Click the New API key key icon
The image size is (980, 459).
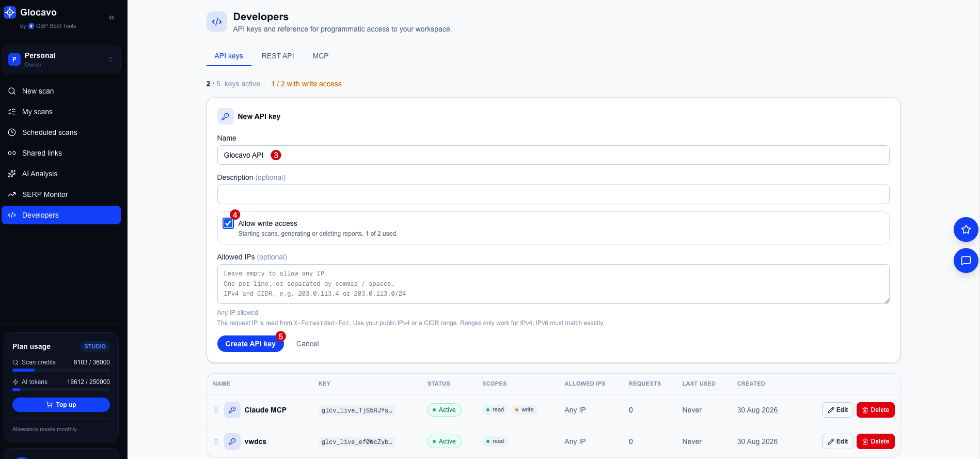click(x=225, y=116)
